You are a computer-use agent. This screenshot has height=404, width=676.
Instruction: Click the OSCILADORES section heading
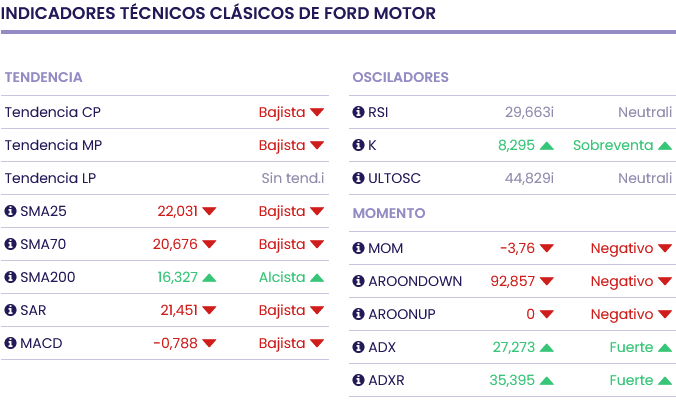coord(400,77)
